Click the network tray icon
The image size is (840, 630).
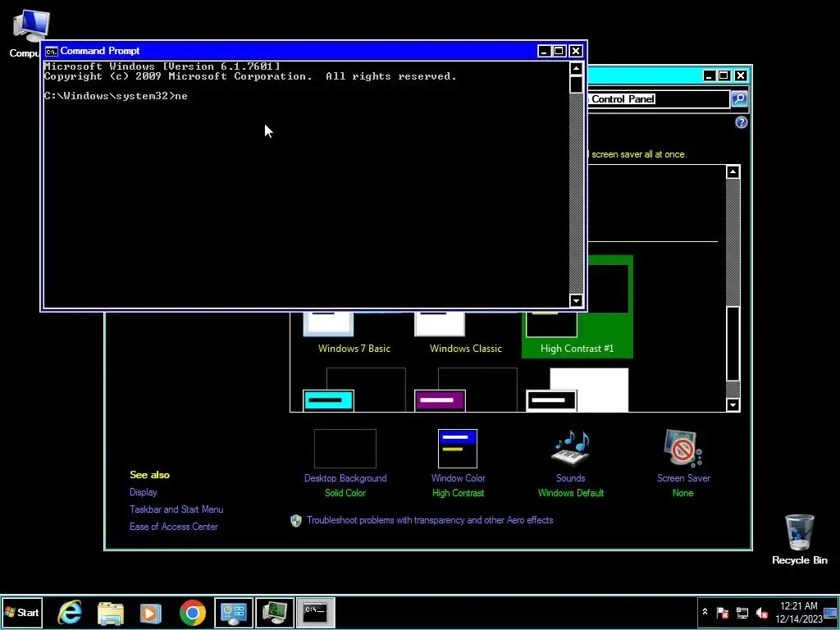(x=742, y=612)
